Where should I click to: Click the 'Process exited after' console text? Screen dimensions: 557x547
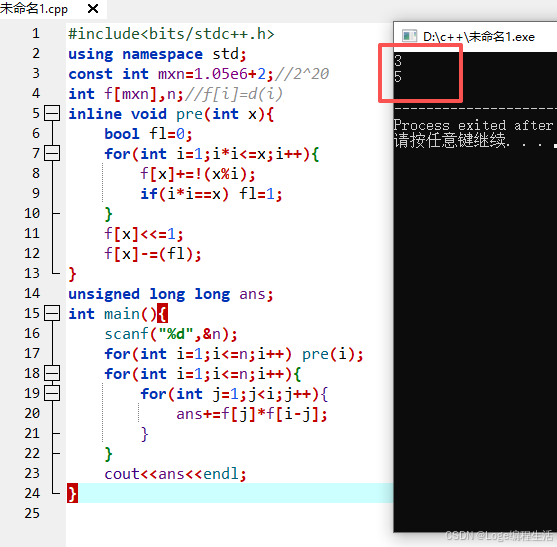click(x=473, y=125)
